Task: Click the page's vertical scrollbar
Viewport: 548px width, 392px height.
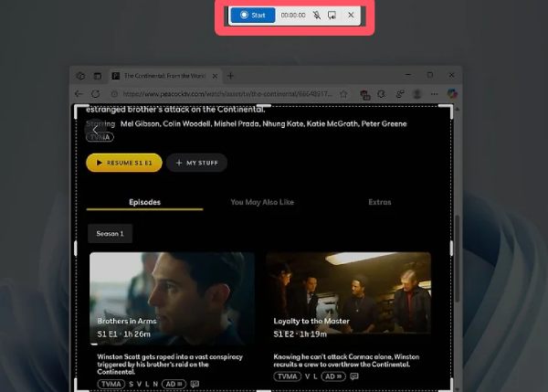Action: click(455, 228)
